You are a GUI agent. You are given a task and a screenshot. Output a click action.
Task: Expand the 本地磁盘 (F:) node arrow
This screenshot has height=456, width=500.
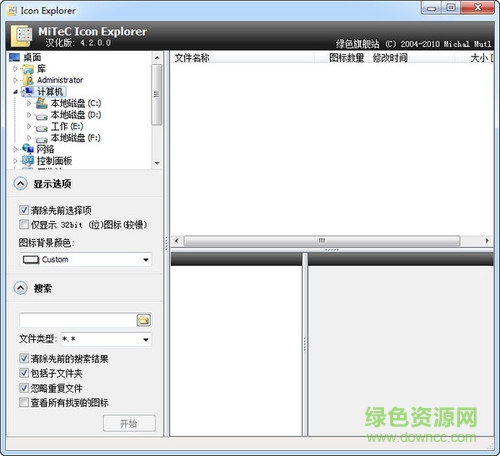tap(29, 138)
